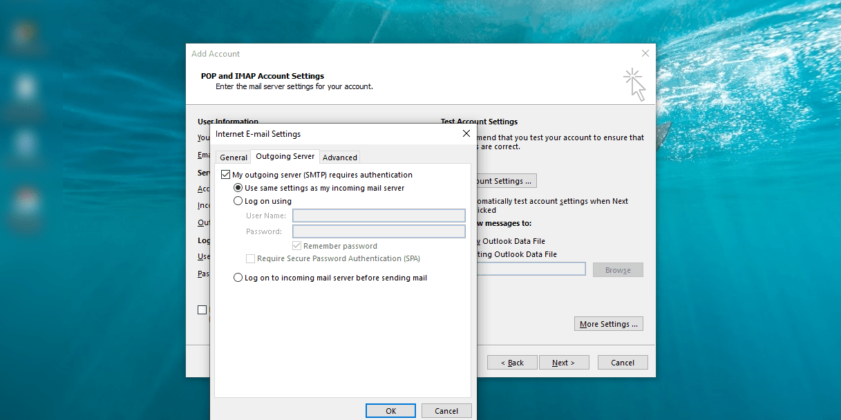Click the User Name input field

(378, 215)
